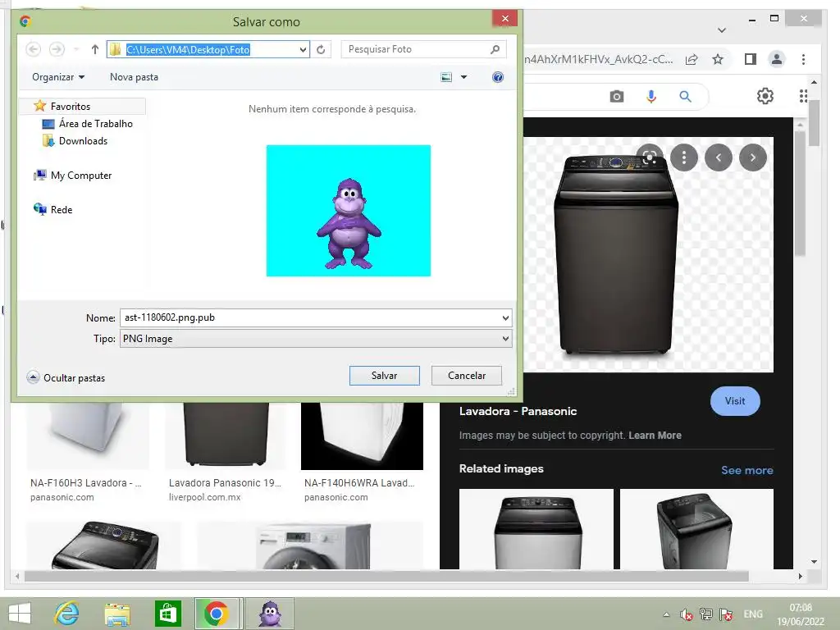Click the Cancelar button

pos(467,376)
